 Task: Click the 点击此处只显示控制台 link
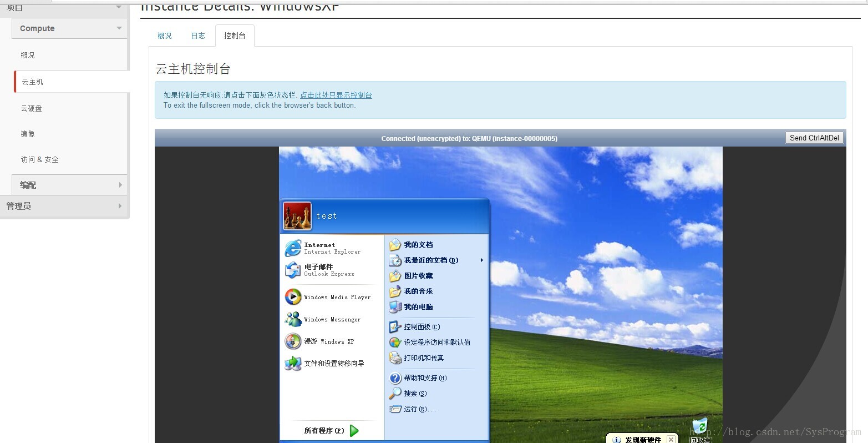336,95
